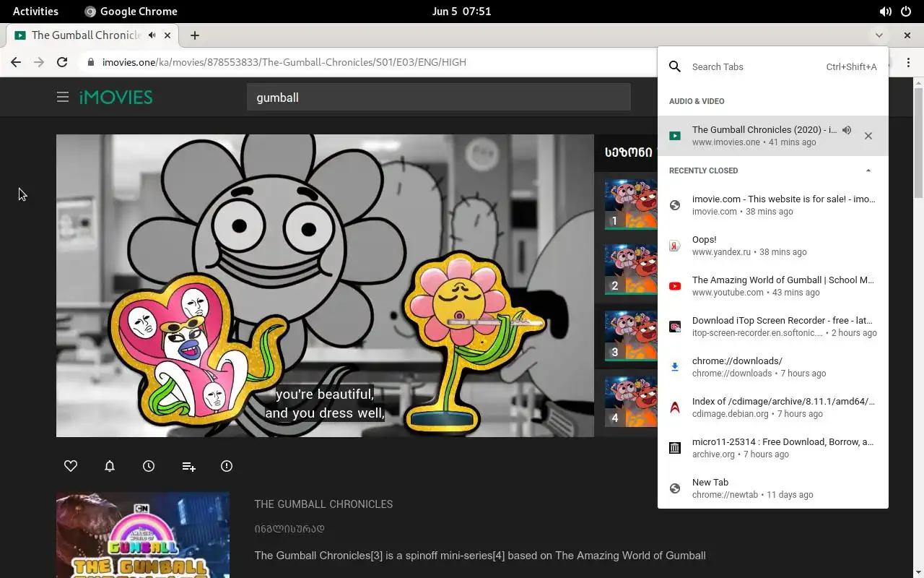Reopen imovie.com website for sale entry
Screen dimensions: 924x578
[773, 205]
